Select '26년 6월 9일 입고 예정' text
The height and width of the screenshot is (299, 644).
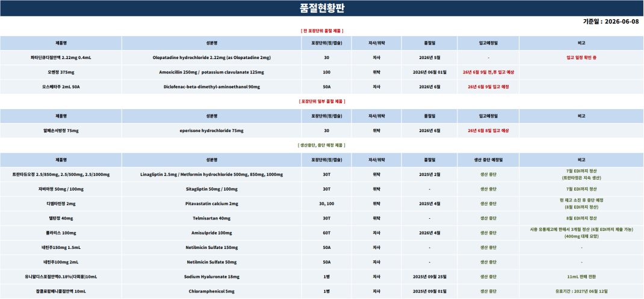pos(488,87)
